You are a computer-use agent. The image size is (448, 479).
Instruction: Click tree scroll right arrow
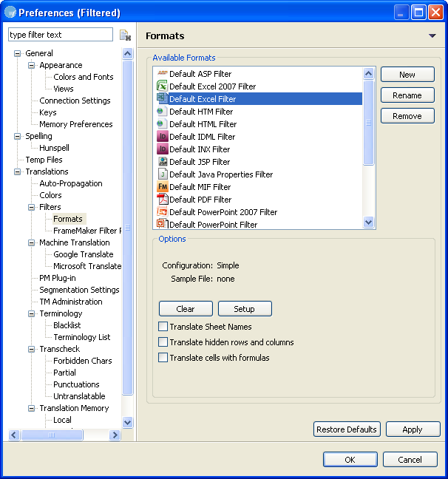115,435
